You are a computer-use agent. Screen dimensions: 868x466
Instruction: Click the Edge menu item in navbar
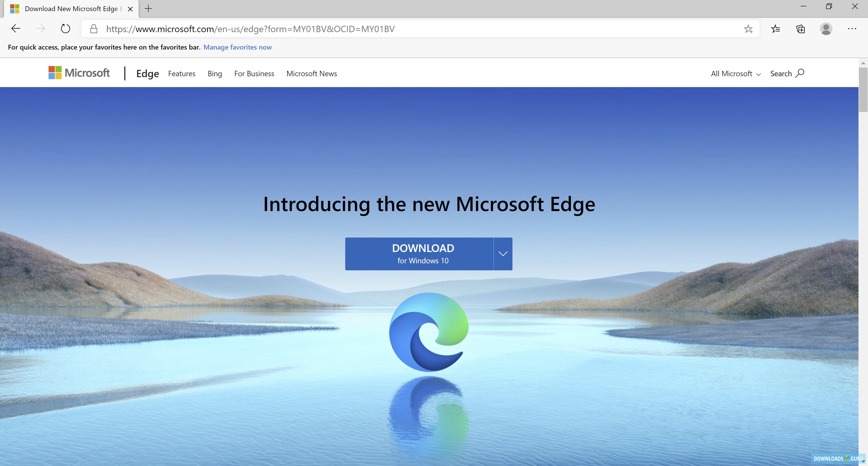point(146,73)
